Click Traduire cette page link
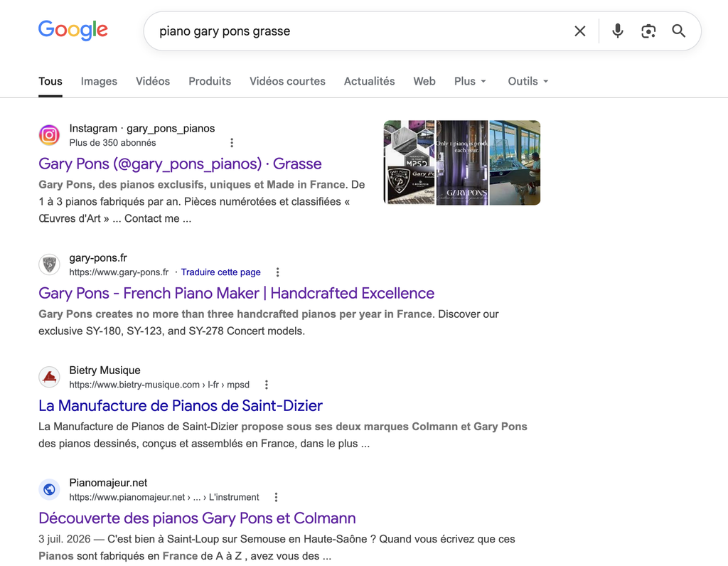The image size is (728, 566). click(220, 272)
